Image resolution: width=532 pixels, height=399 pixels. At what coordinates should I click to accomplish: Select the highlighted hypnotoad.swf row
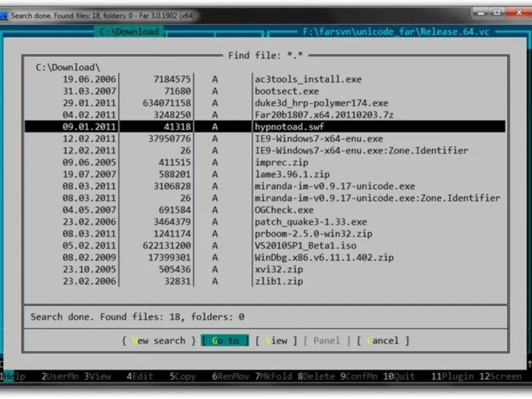click(265, 127)
